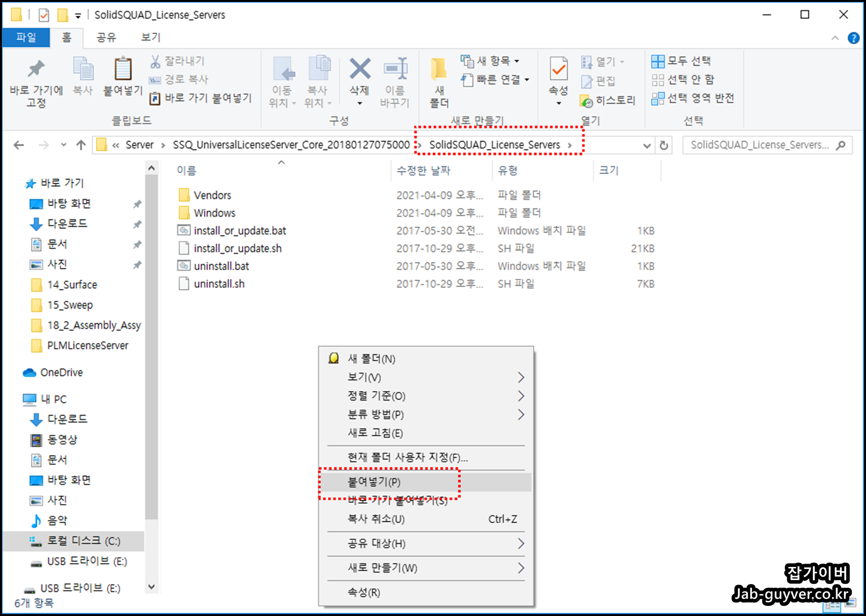Open 보기(V) submenu in context menu

(x=426, y=377)
